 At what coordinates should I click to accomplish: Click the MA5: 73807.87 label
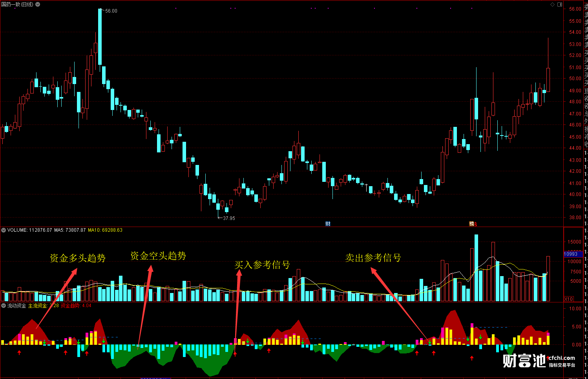[x=70, y=230]
